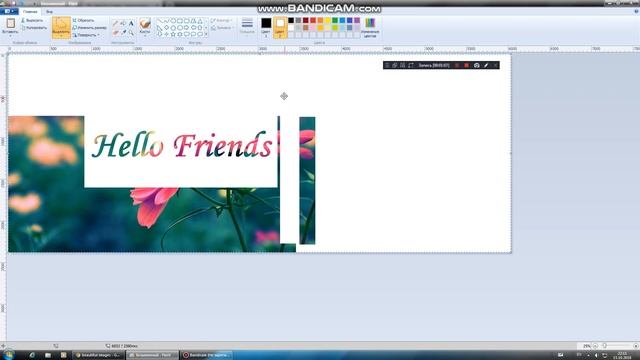The height and width of the screenshot is (360, 640).
Task: Click the Вставить paste clipboard icon
Action: point(11,23)
